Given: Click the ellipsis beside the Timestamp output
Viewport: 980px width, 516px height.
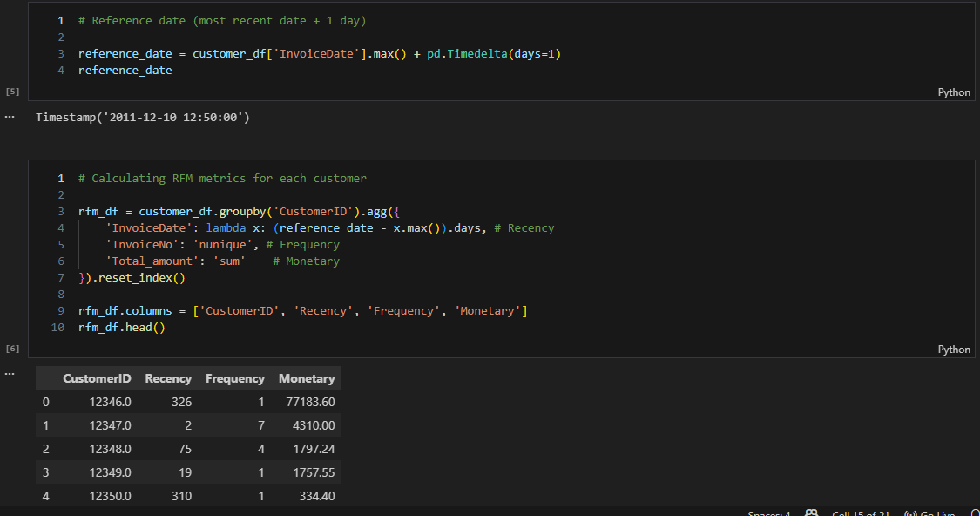Looking at the screenshot, I should 9,116.
